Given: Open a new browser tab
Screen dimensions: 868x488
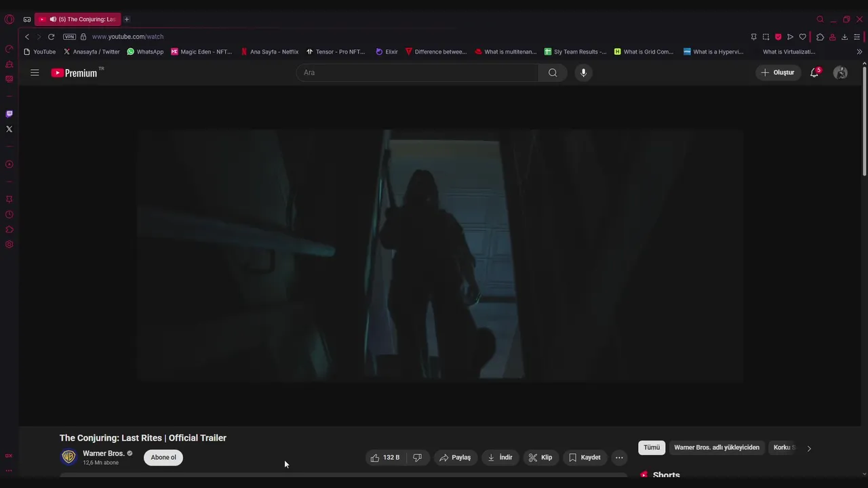Looking at the screenshot, I should 126,19.
